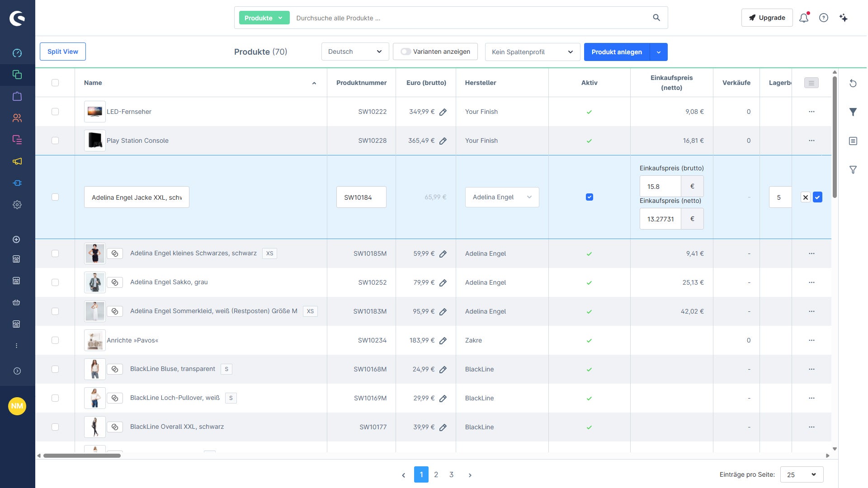Screen dimensions: 868x488
Task: Click the Split View button
Action: pyautogui.click(x=63, y=52)
